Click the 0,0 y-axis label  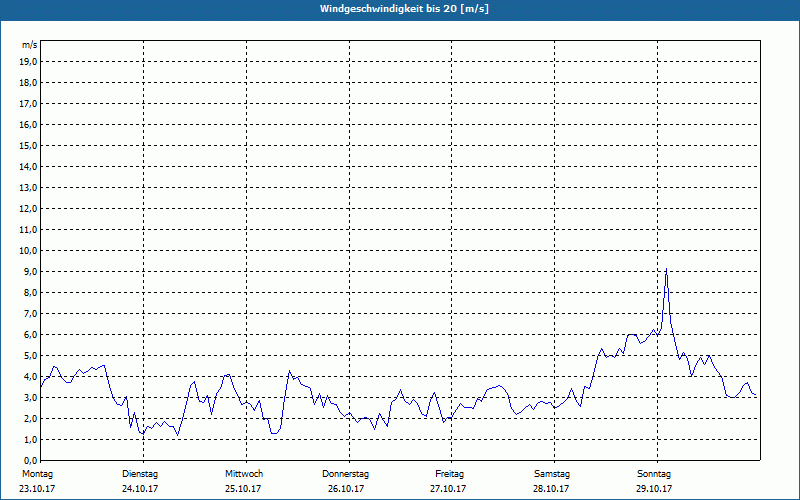(30, 460)
